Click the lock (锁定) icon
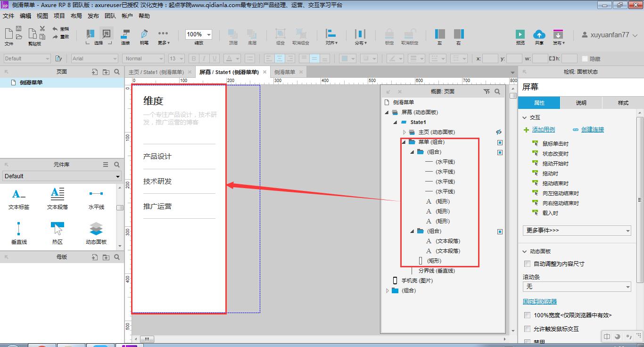 [389, 34]
